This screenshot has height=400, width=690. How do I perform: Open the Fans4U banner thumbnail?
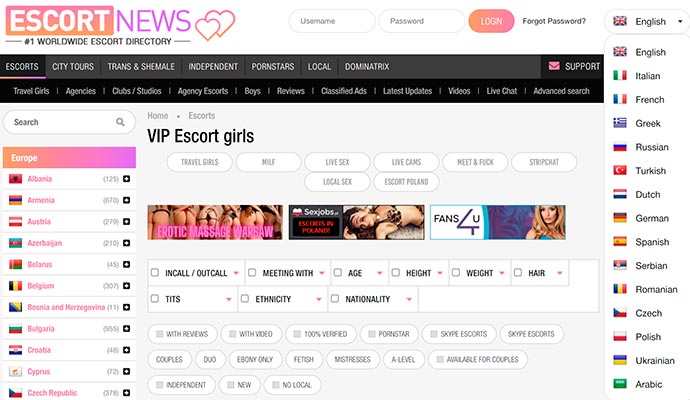(x=497, y=222)
